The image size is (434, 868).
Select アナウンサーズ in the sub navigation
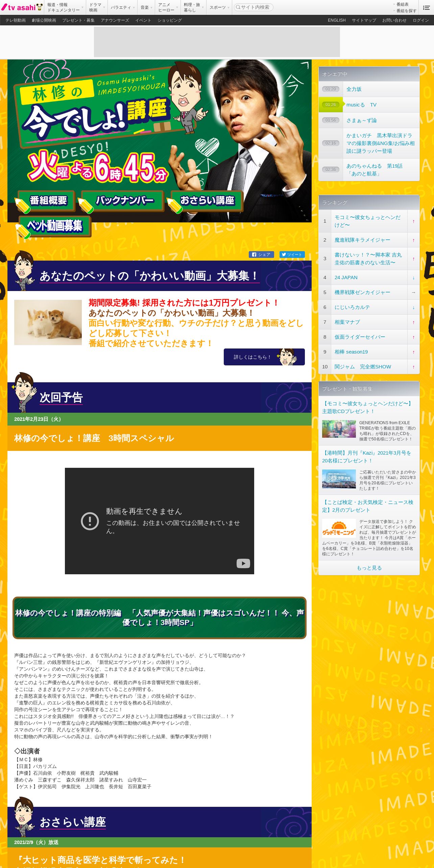[x=115, y=20]
